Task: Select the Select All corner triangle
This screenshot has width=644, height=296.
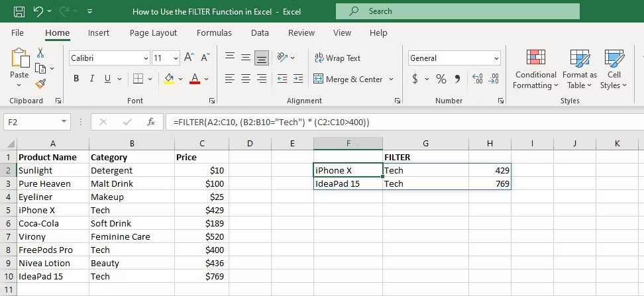Action: pos(10,144)
